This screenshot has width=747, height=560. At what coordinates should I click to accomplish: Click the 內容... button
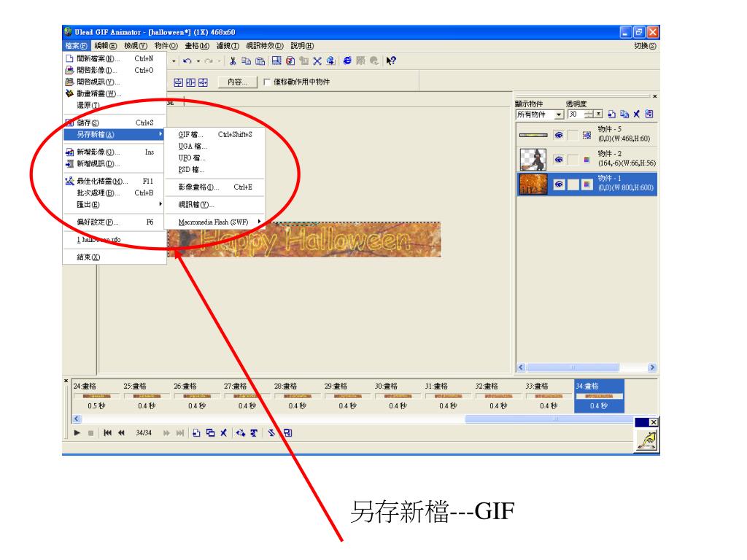click(237, 82)
